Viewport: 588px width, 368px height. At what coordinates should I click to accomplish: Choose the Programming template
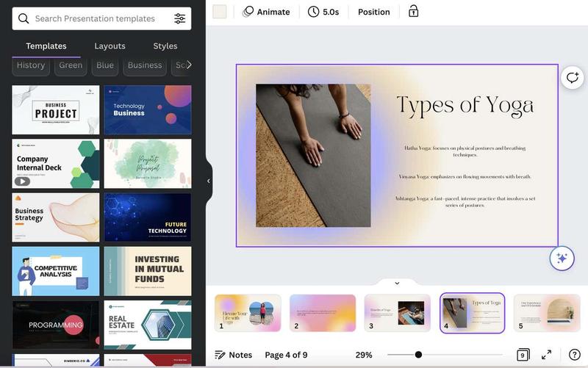[56, 325]
